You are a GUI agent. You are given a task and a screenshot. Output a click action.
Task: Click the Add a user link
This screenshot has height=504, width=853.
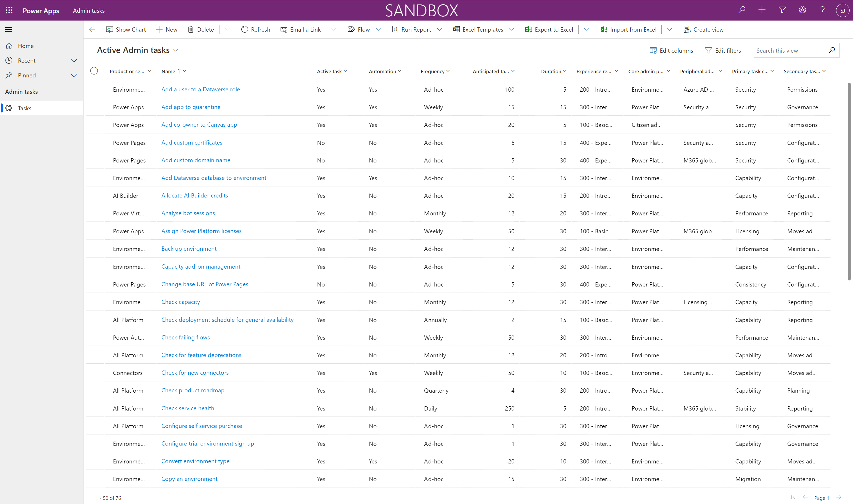tap(200, 89)
